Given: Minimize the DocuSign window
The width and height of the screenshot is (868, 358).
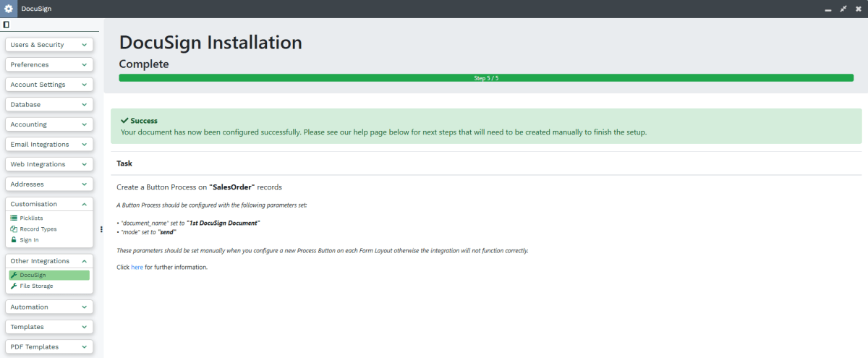Looking at the screenshot, I should tap(828, 9).
